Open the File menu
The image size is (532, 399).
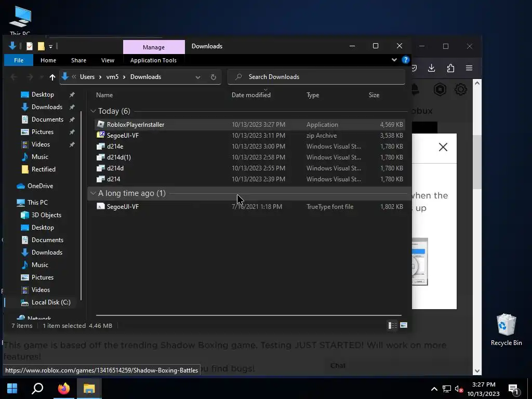tap(19, 60)
